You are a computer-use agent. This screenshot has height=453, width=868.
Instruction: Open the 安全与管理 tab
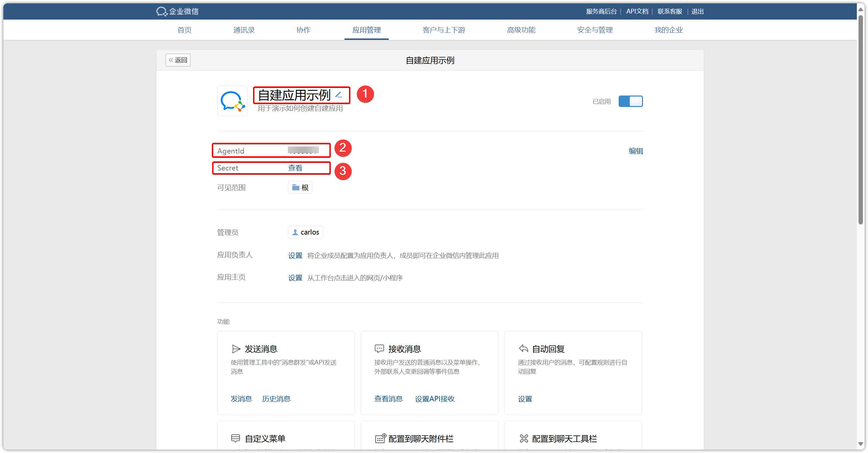(x=595, y=30)
